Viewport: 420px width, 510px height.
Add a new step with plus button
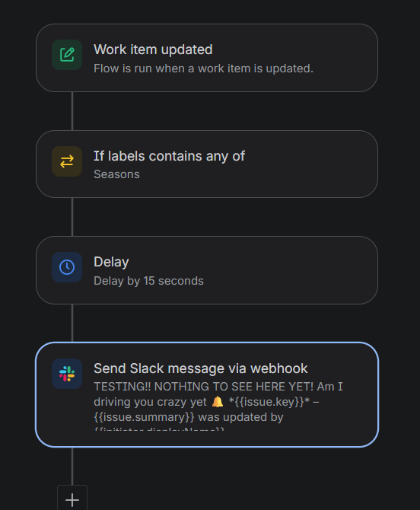pyautogui.click(x=72, y=499)
